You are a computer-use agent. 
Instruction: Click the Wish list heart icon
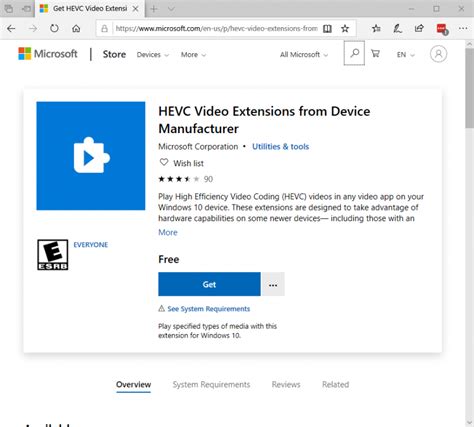pyautogui.click(x=164, y=162)
